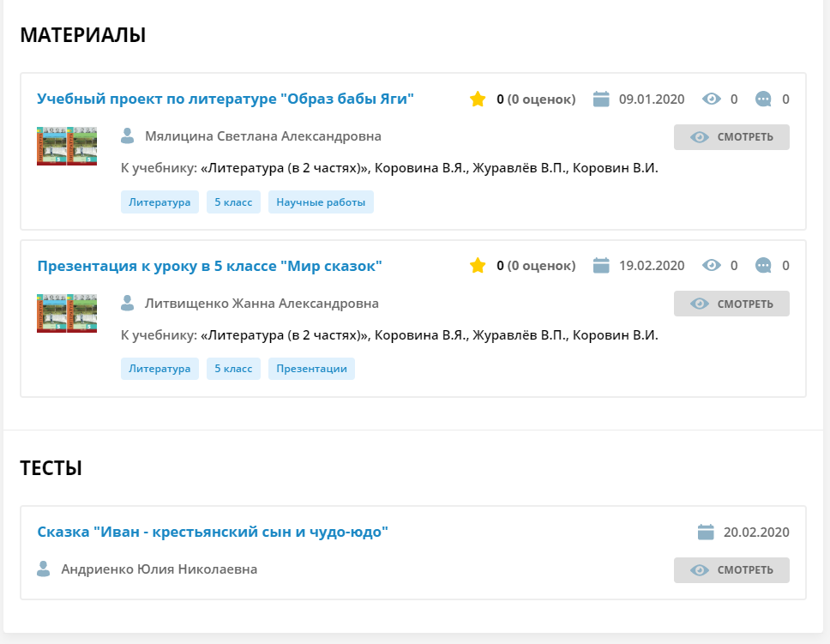Click comments bubble icon on Баба Яга card
The image size is (830, 644).
point(763,99)
